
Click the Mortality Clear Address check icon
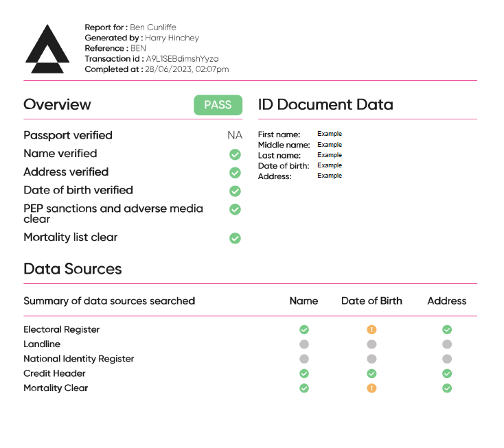tap(447, 388)
